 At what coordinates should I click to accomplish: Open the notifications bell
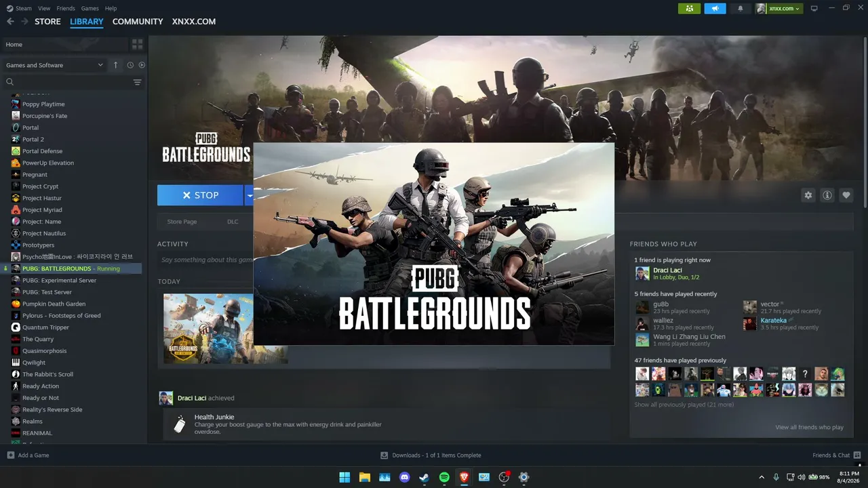[x=740, y=8]
